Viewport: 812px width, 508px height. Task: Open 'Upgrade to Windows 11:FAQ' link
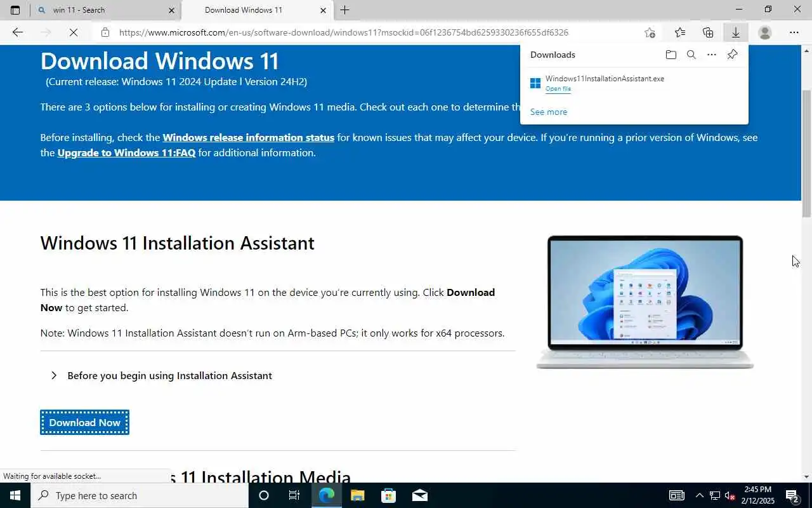126,152
